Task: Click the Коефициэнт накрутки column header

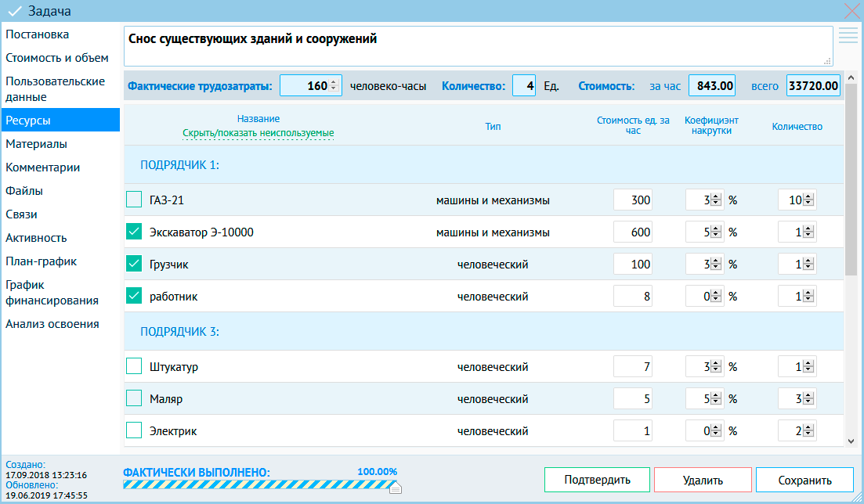Action: [711, 125]
